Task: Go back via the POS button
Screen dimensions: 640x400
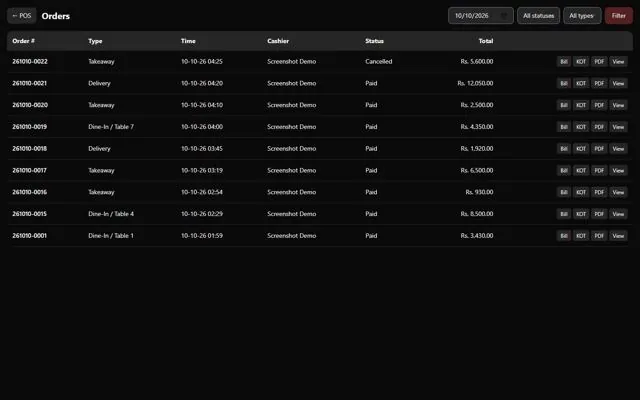Action: (22, 16)
